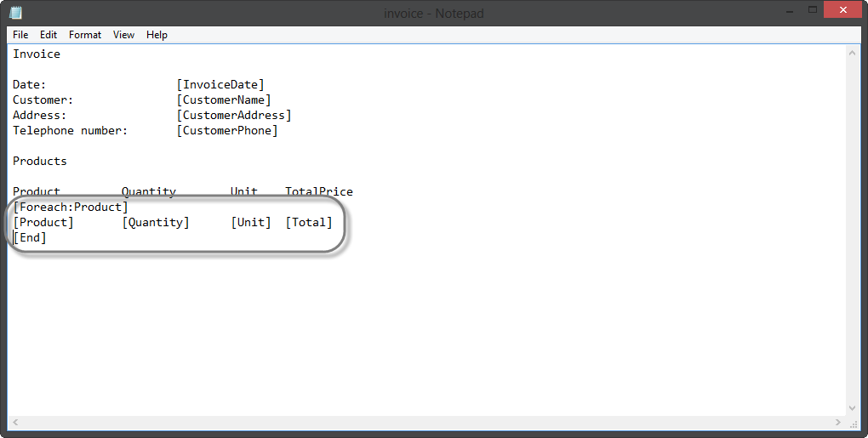The image size is (868, 438).
Task: Open the File menu
Action: tap(20, 35)
